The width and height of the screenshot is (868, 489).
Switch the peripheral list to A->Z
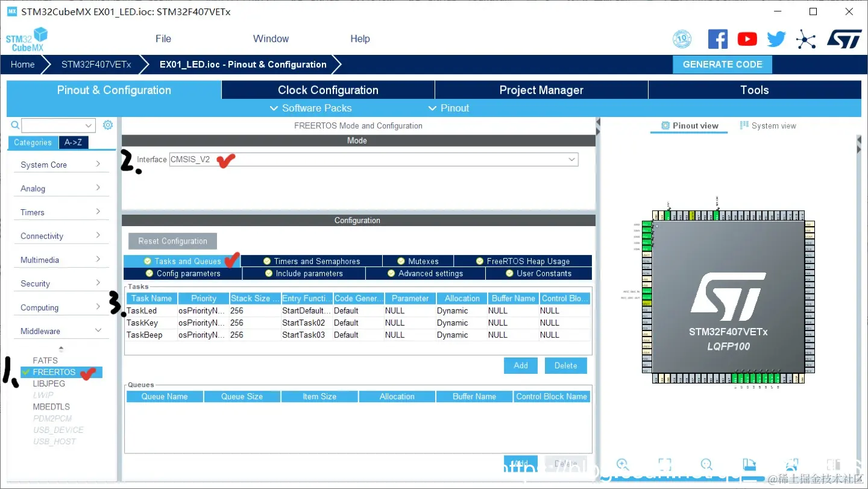pyautogui.click(x=74, y=142)
